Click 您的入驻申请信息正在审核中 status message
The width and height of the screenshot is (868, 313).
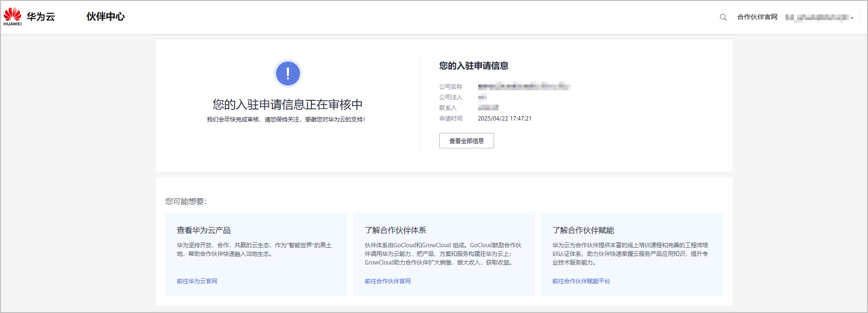[x=287, y=105]
